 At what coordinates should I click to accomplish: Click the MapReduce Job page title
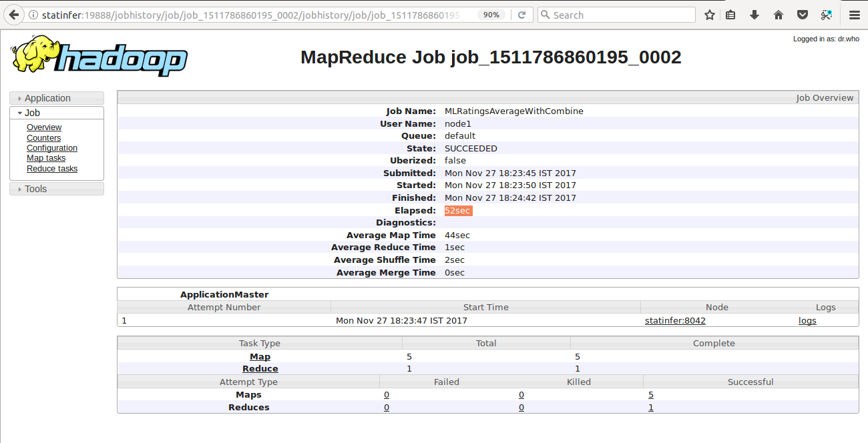coord(491,57)
